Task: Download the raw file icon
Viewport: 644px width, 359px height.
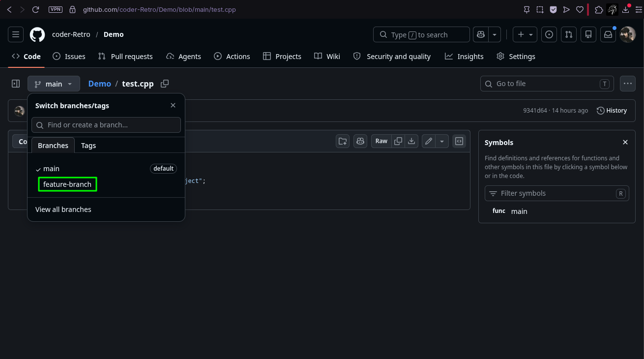Action: click(x=411, y=141)
